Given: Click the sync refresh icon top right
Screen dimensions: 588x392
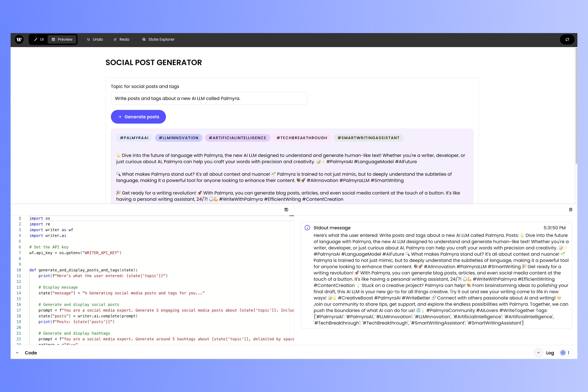Looking at the screenshot, I should (567, 40).
